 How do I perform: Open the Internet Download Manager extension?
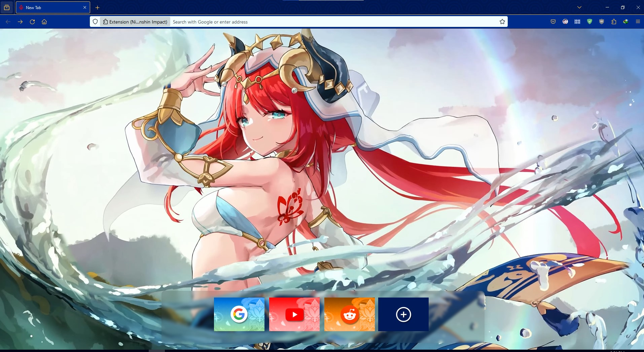[626, 22]
